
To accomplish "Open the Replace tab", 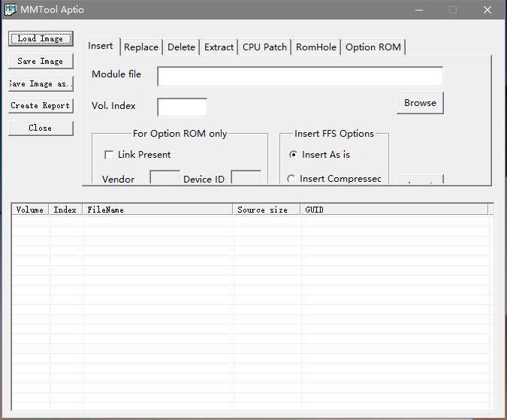I will pos(141,47).
